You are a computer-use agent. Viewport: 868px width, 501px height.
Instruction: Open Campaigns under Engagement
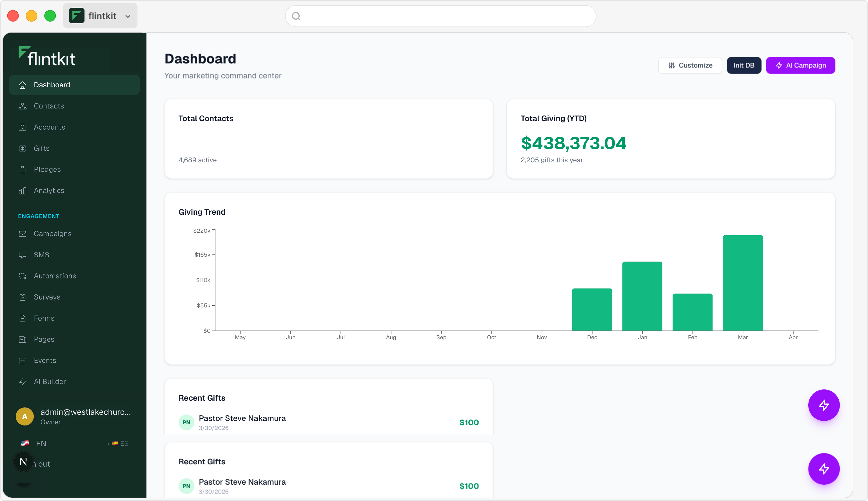pos(74,234)
